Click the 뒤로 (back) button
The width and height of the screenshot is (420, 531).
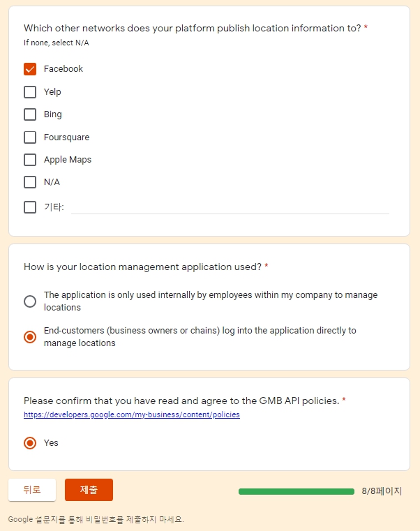point(32,490)
